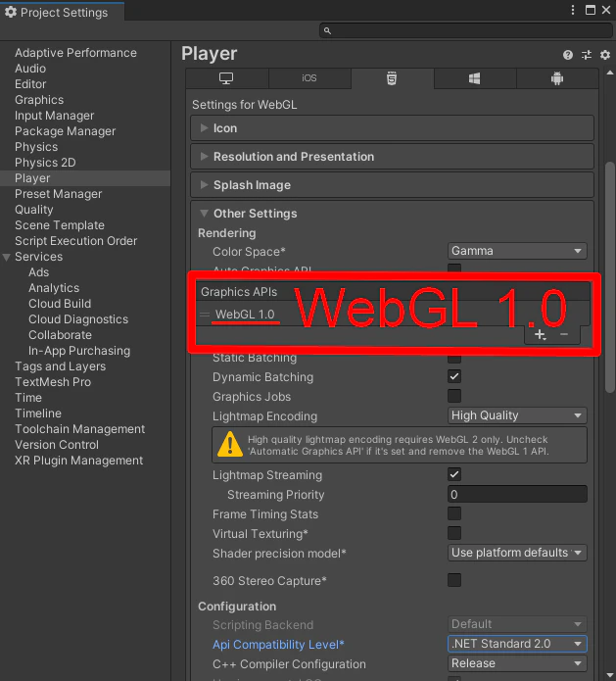Screen dimensions: 616x681
Task: Click the scroll up arrow of the Player panel
Action: pyautogui.click(x=610, y=73)
